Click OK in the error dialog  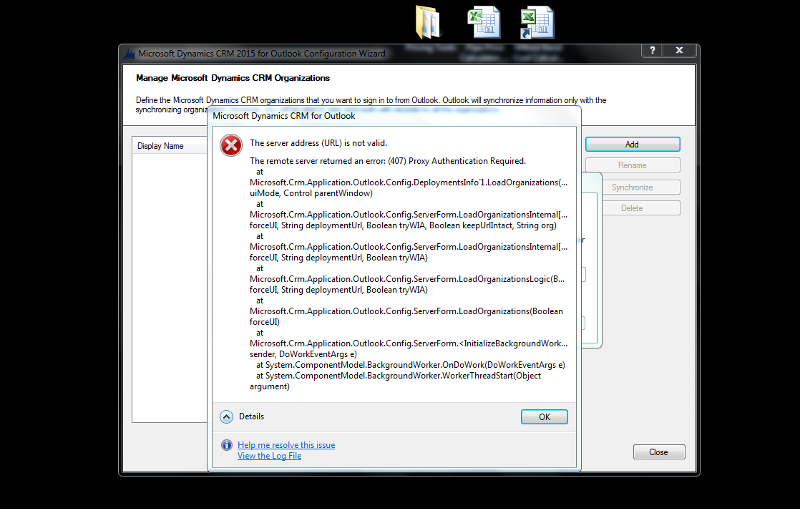(x=544, y=417)
